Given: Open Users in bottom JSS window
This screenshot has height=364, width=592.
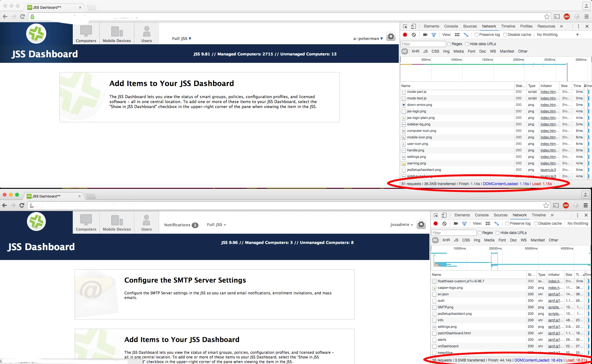Looking at the screenshot, I should tap(146, 222).
